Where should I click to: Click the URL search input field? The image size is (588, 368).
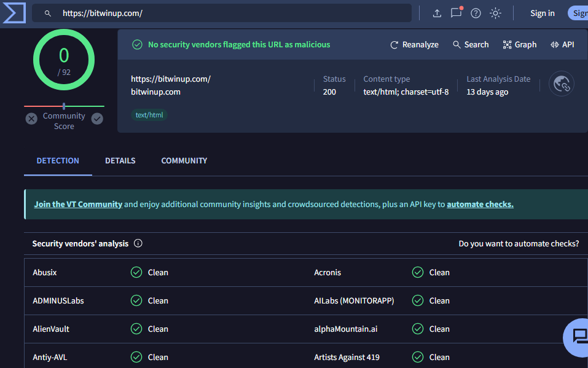click(222, 13)
